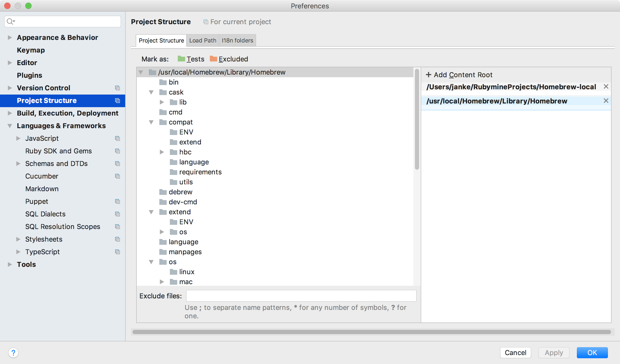Click project-level icon on Schemas and DTDs row

pos(118,164)
